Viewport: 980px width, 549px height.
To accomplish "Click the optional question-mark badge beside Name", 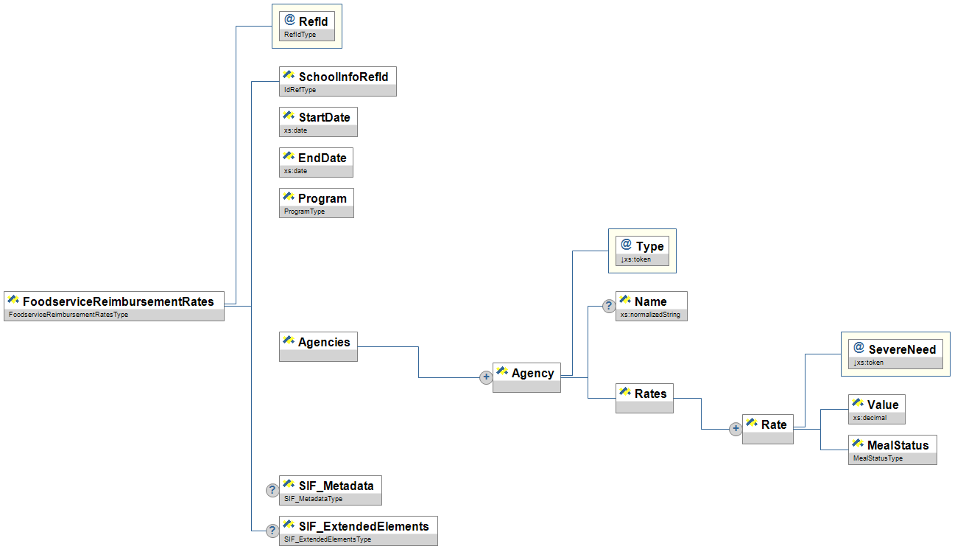I will (x=609, y=305).
